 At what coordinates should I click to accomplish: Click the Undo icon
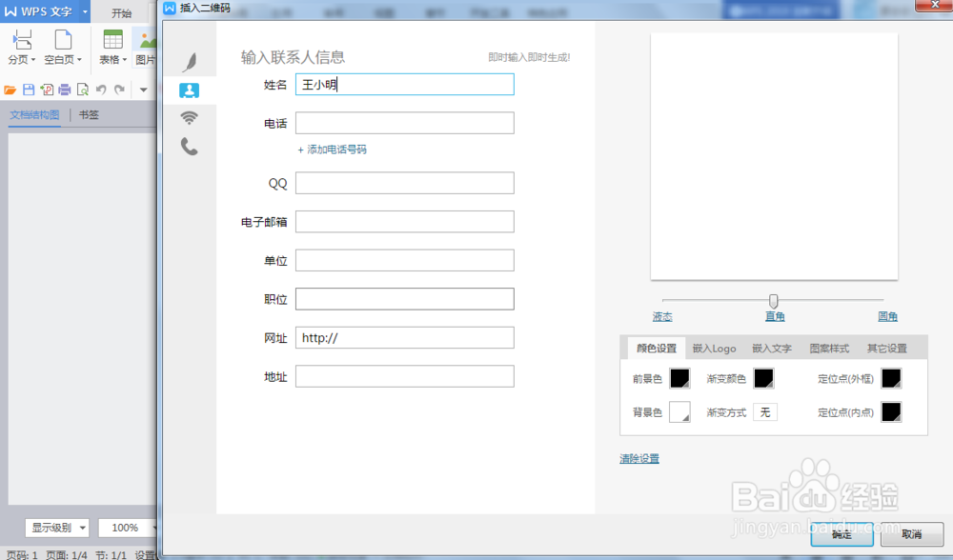click(99, 89)
